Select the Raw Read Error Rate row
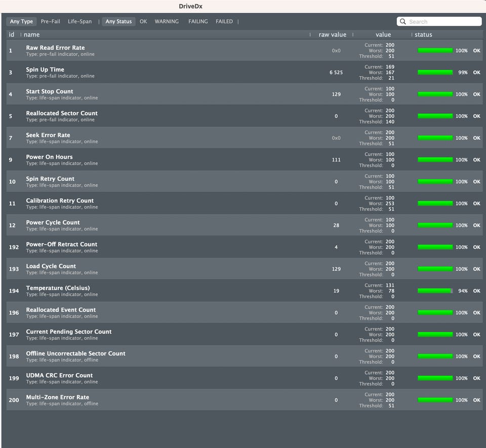This screenshot has width=486, height=448. (244, 51)
